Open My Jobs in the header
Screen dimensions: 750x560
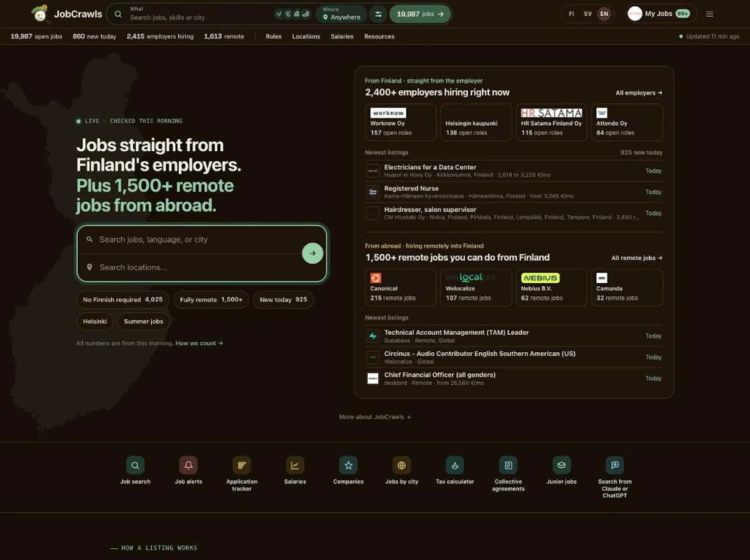661,14
